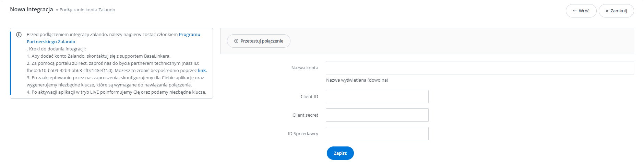The width and height of the screenshot is (644, 166).
Task: Test the connection with Przetestuj połączenie
Action: click(259, 41)
